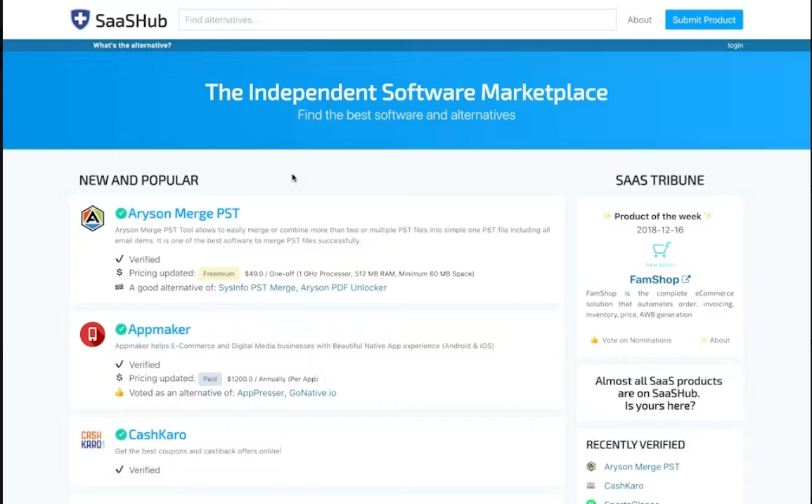Click the login link
The image size is (812, 504).
click(x=735, y=45)
